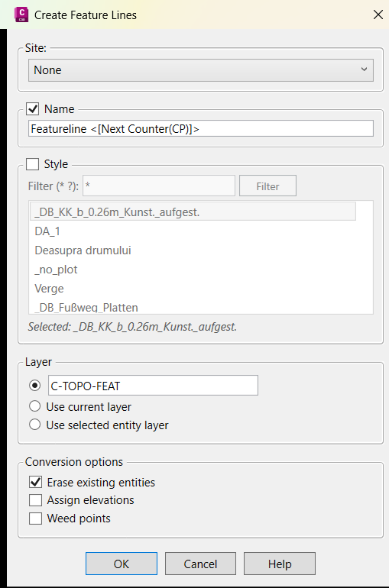Select the named layer radio button
The image size is (389, 588).
35,385
